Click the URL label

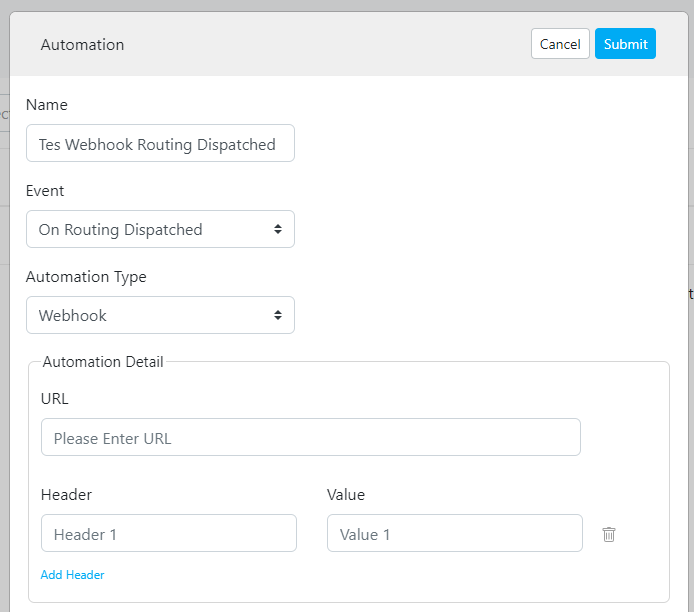[55, 399]
